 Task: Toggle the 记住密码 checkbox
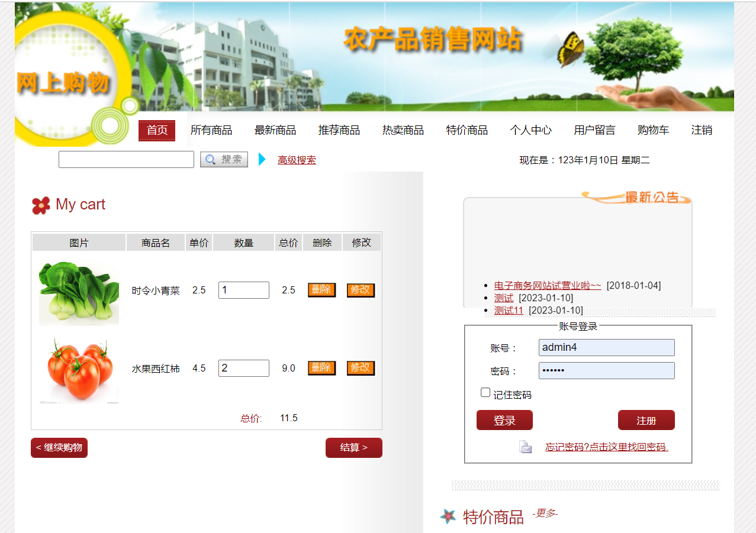coord(485,392)
